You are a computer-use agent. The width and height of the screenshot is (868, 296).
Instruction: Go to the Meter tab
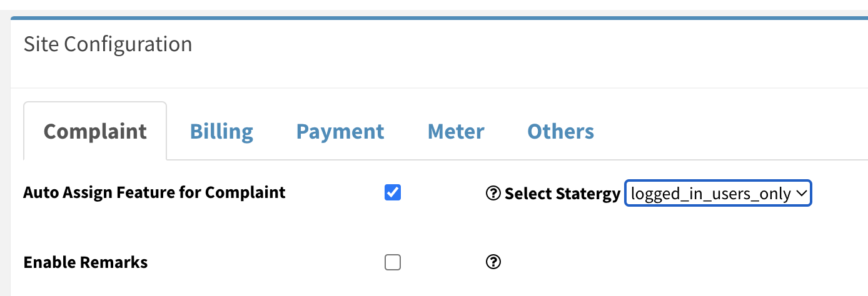[456, 132]
